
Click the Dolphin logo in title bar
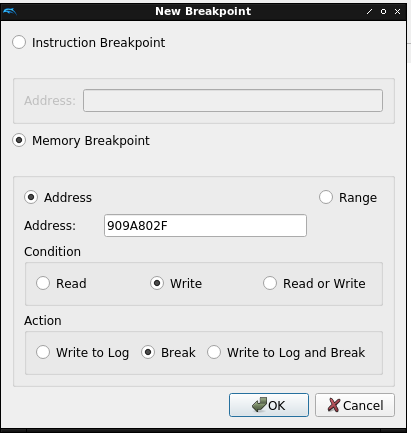9,12
